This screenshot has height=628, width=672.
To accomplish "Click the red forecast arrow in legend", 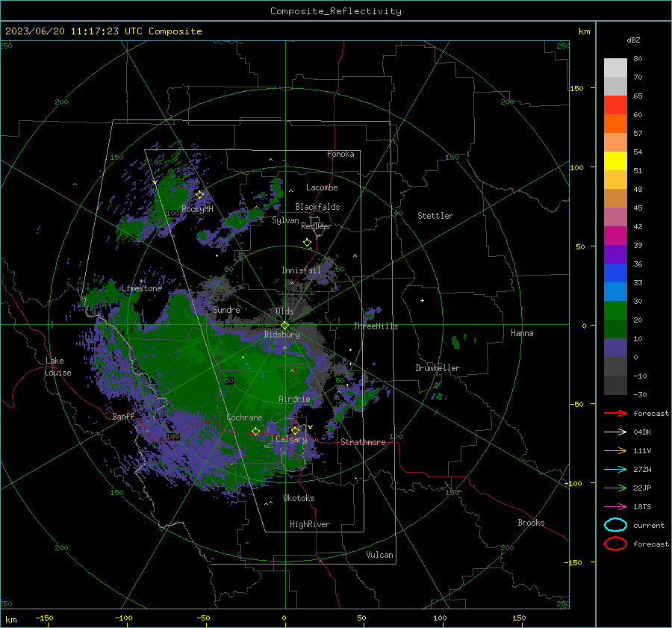I will (x=615, y=413).
